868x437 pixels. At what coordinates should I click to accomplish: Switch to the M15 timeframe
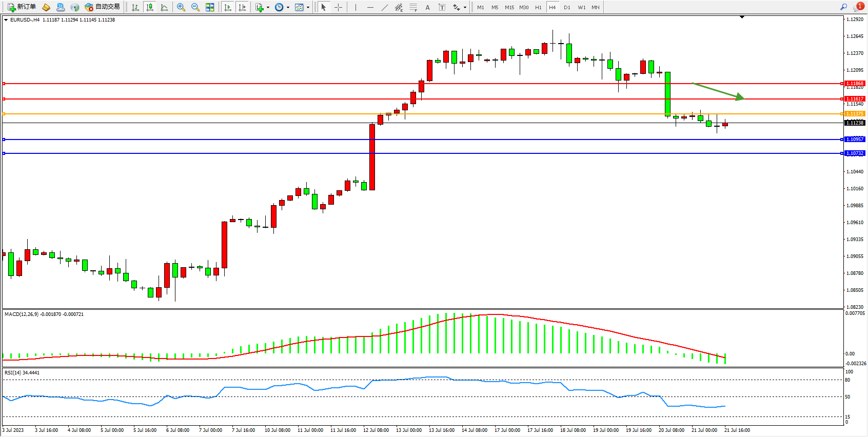[509, 7]
